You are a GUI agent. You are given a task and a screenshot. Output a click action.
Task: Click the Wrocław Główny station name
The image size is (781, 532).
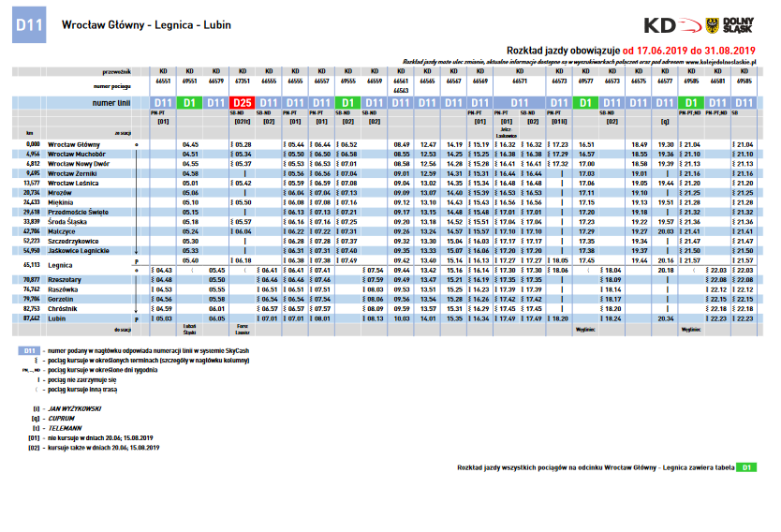(x=74, y=144)
